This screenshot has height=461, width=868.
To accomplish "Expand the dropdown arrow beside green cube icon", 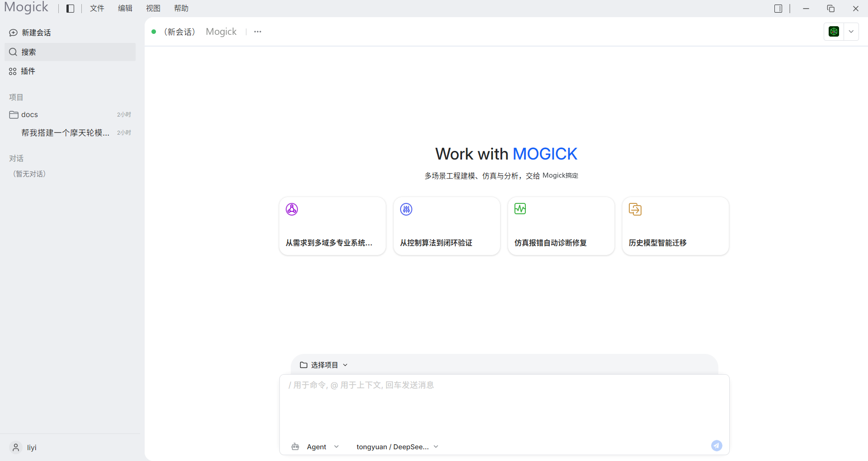I will pyautogui.click(x=851, y=32).
